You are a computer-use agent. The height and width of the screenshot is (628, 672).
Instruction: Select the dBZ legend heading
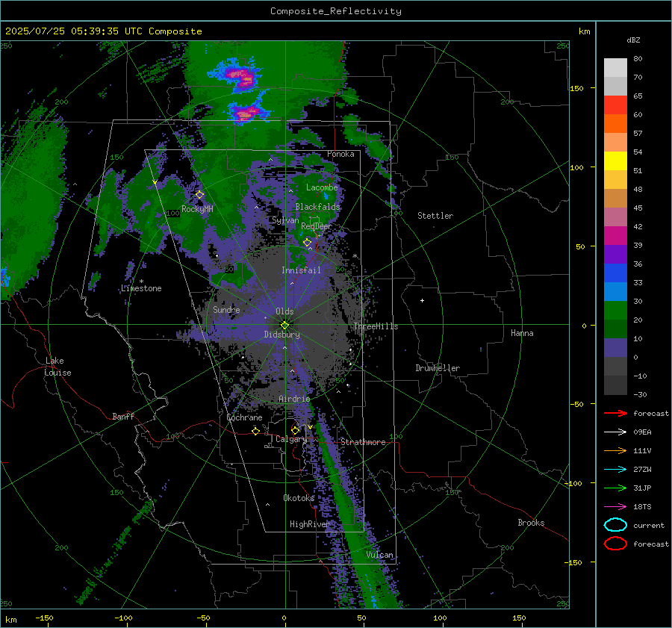(633, 40)
